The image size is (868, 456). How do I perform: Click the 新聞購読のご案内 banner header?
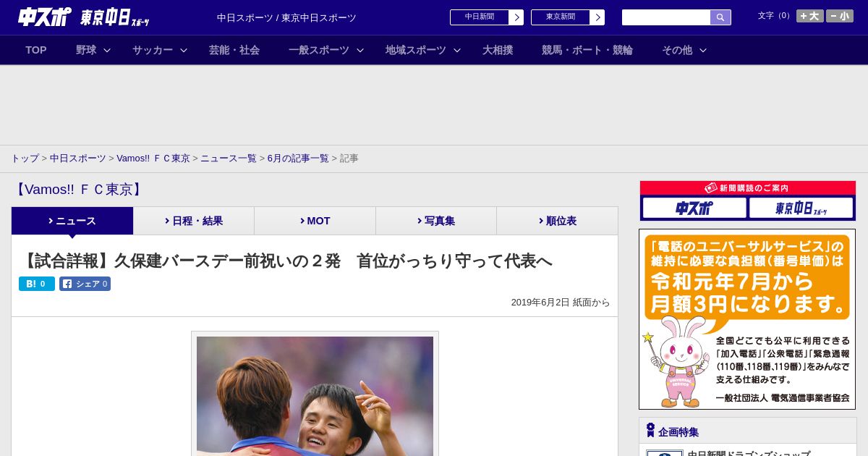(748, 187)
